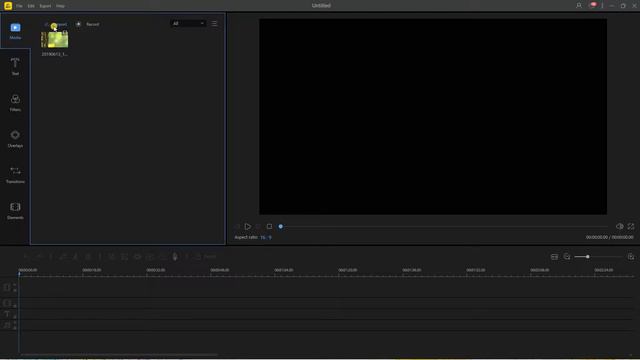The width and height of the screenshot is (640, 360).
Task: Click the undo icon in timeline toolbar
Action: pyautogui.click(x=26, y=256)
